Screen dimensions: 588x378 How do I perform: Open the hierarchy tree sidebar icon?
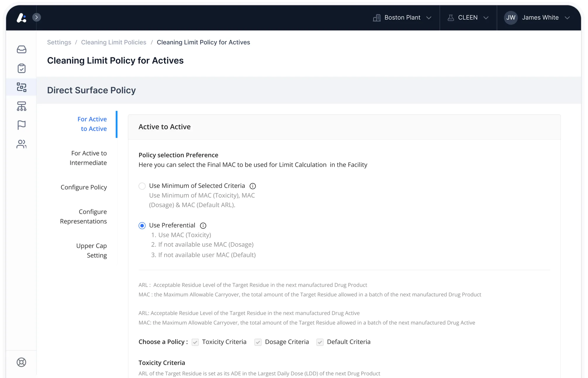point(21,106)
